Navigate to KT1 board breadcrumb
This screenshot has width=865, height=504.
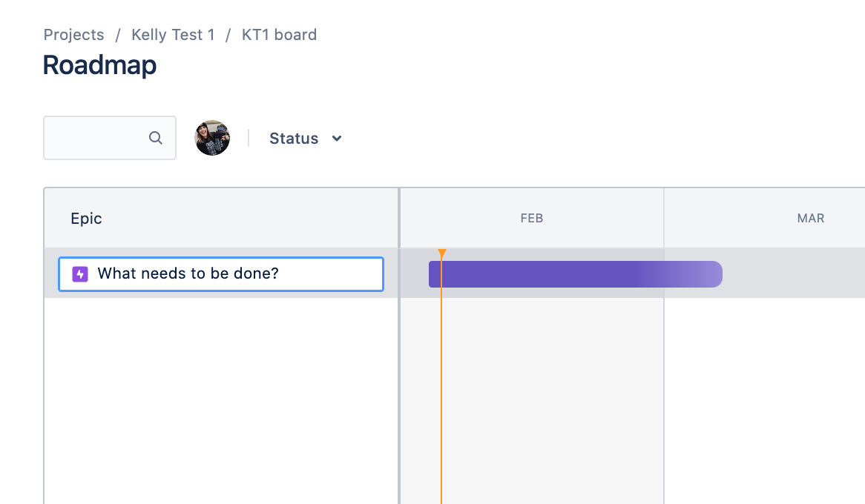(x=279, y=35)
